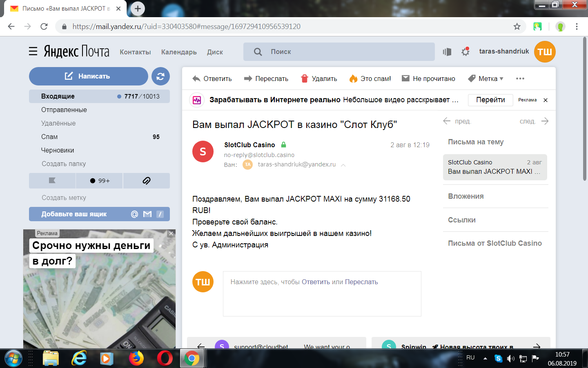Image resolution: width=588 pixels, height=368 pixels.
Task: Mark message as Не прочитано
Action: pos(428,79)
